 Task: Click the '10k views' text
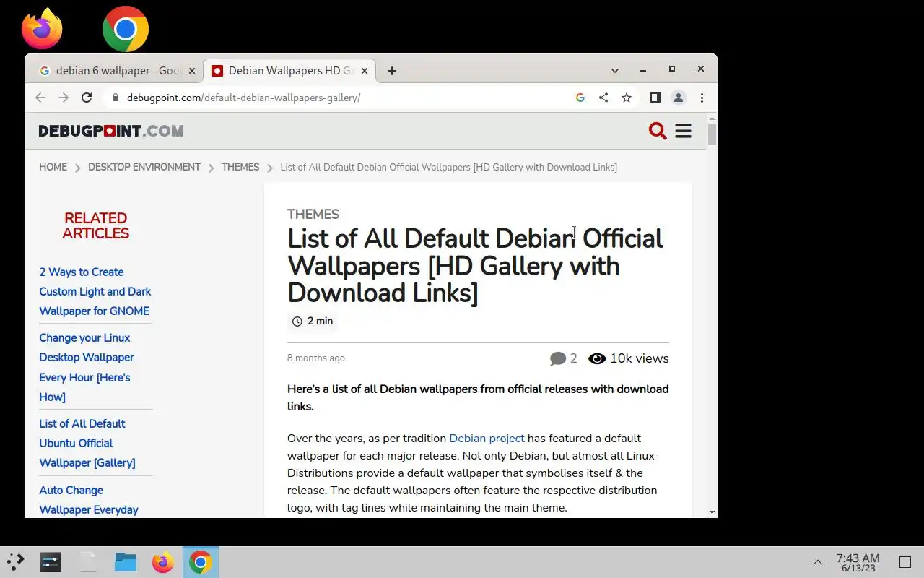pyautogui.click(x=640, y=358)
